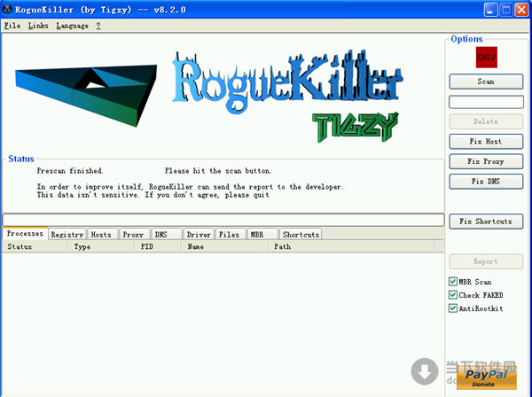Switch to the MBR tab
Viewport: 532px width, 397px height.
click(x=262, y=234)
